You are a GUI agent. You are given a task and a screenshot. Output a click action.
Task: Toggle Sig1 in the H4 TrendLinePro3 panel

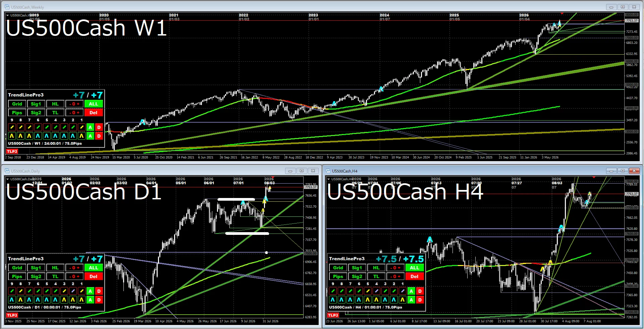coord(357,268)
